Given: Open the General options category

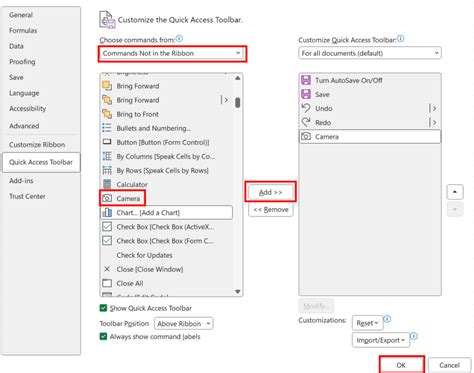Looking at the screenshot, I should [x=21, y=15].
